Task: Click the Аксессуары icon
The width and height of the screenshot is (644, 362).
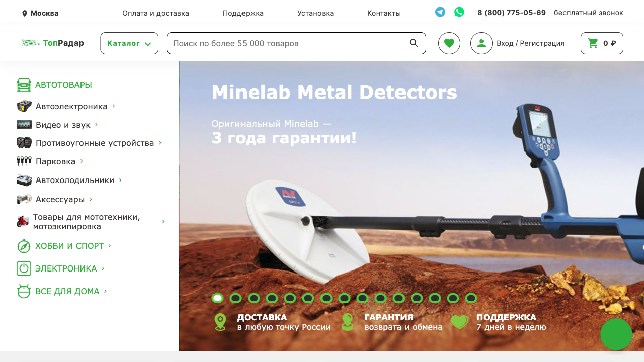Action: pyautogui.click(x=24, y=199)
